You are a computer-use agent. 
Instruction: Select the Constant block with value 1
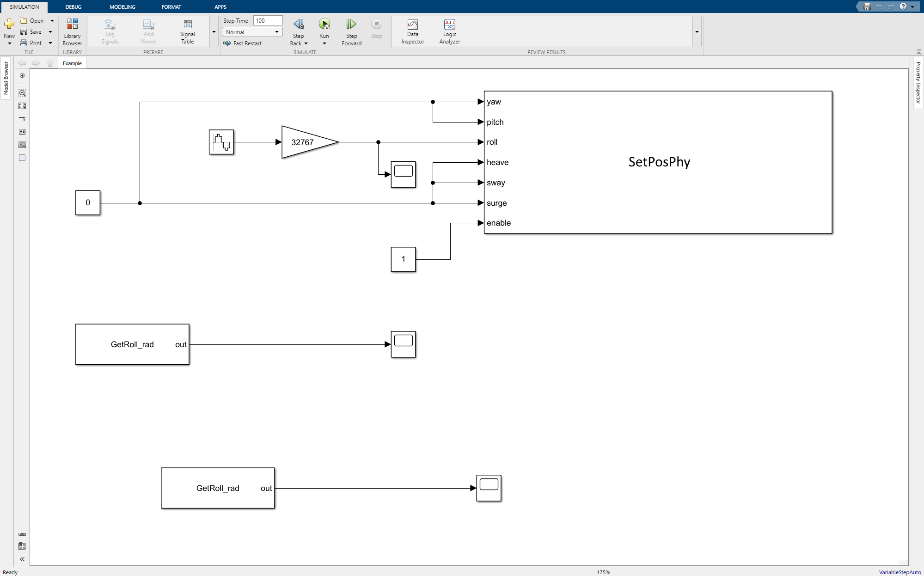(403, 259)
